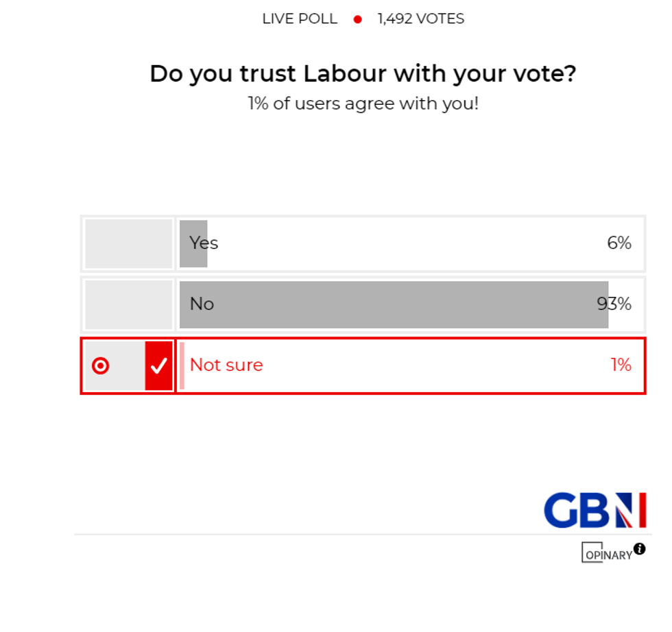Click the users agree with you message

pyautogui.click(x=363, y=104)
